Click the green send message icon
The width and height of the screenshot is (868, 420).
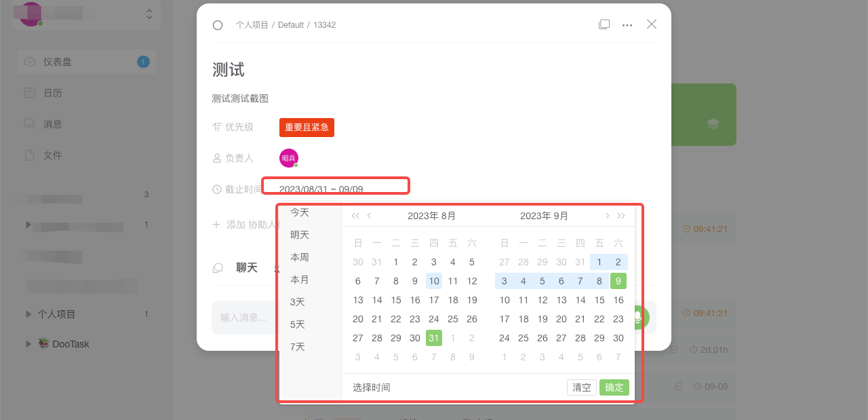641,317
